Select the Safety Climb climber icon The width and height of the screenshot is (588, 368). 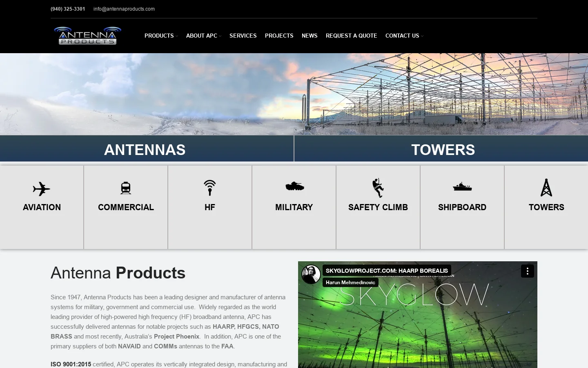[378, 188]
